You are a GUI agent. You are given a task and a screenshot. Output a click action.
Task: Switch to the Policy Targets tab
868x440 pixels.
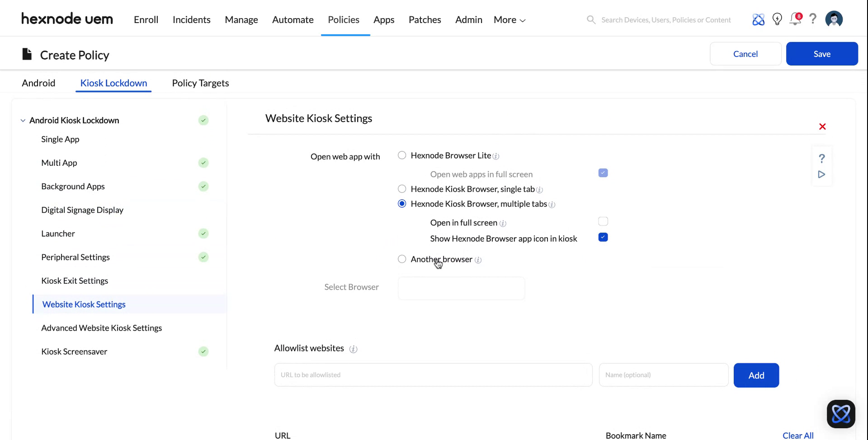[200, 83]
